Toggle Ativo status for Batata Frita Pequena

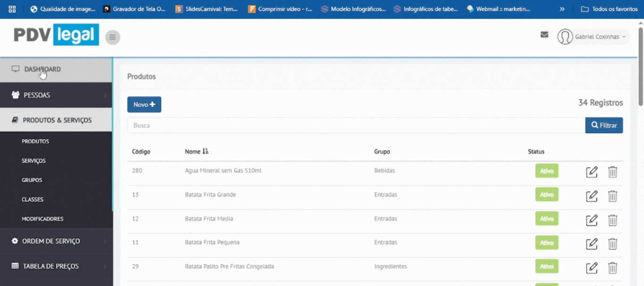(546, 243)
